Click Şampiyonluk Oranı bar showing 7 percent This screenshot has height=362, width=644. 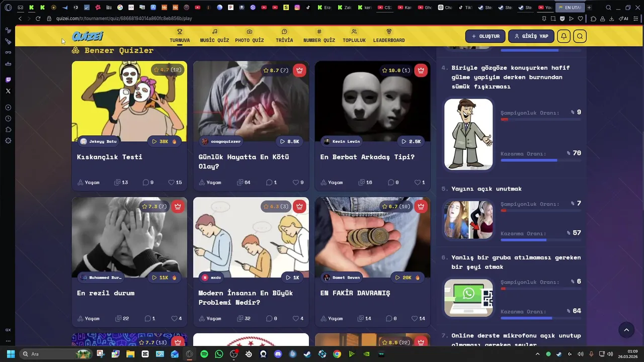(541, 211)
